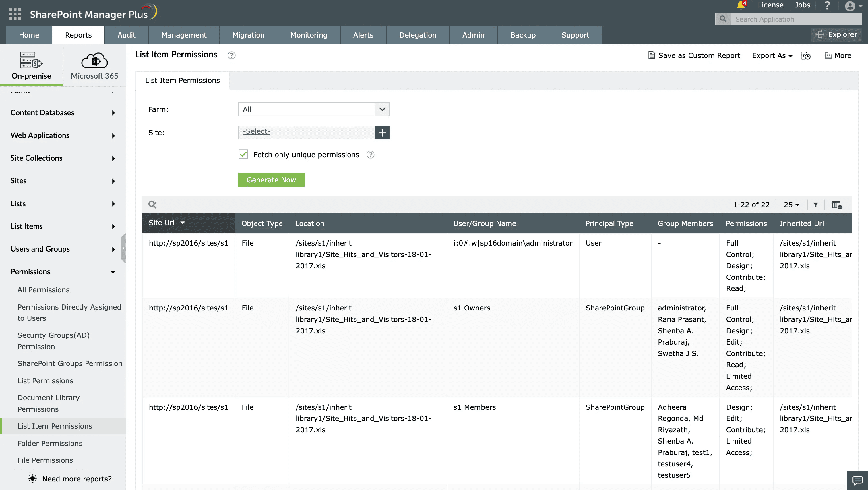Open the add/remove columns icon

(837, 205)
